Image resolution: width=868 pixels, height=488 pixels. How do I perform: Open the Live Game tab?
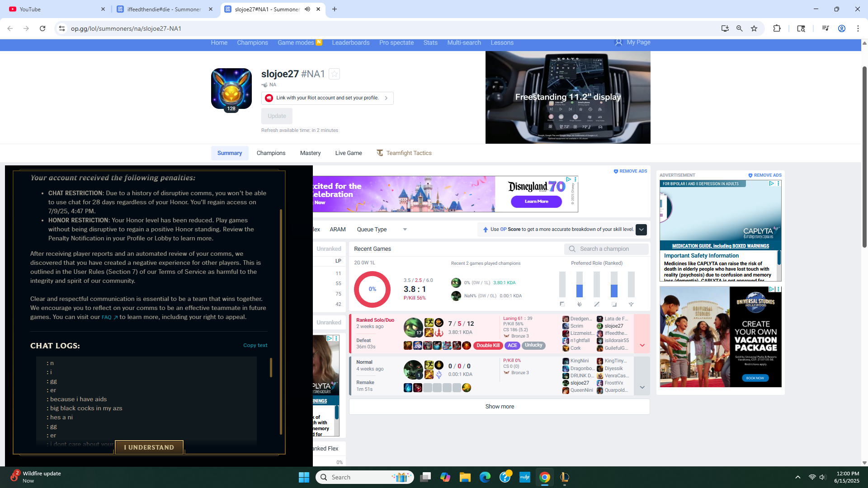[349, 153]
